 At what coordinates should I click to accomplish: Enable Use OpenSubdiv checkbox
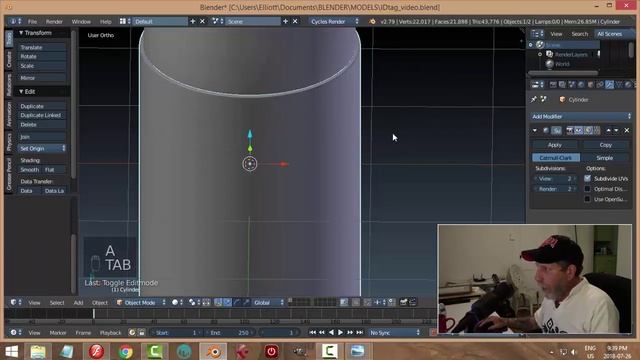(x=587, y=199)
